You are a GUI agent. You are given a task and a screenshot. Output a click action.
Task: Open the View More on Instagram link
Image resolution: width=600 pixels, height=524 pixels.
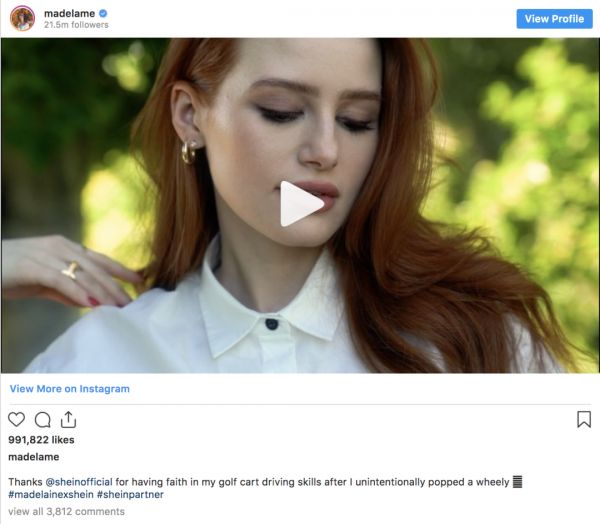(70, 388)
